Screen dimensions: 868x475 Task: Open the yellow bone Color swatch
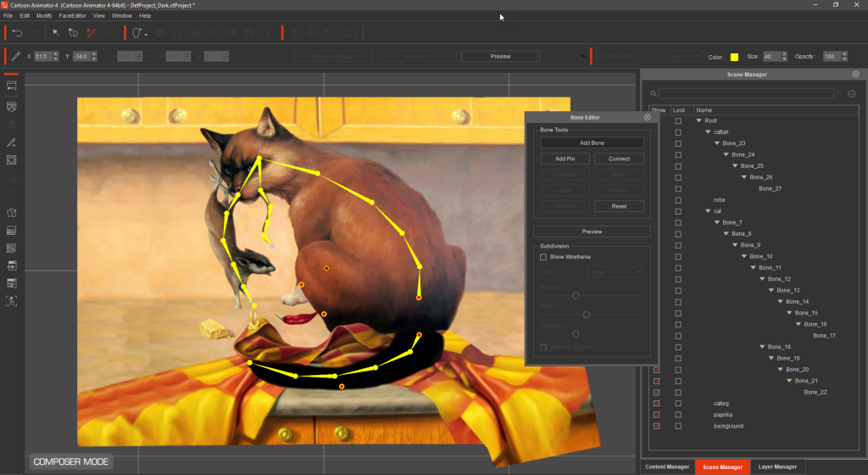[734, 57]
